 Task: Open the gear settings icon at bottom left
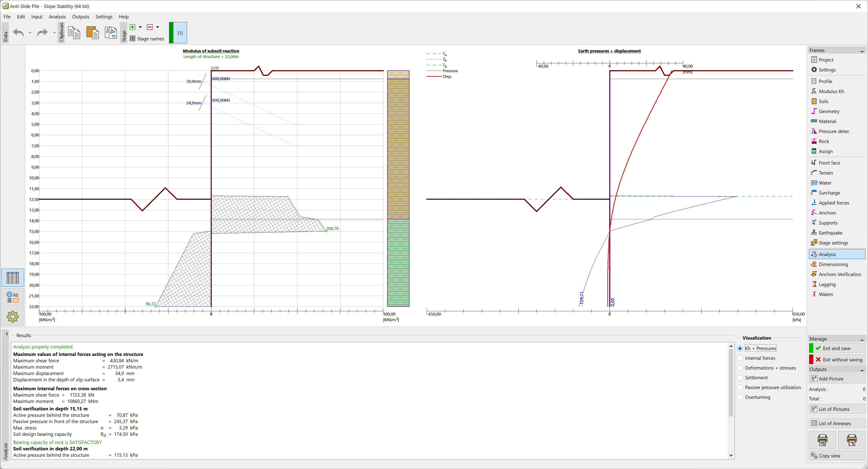point(13,316)
